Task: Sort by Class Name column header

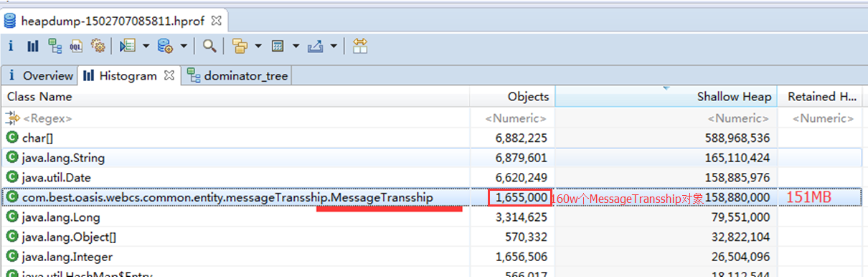Action: tap(236, 96)
